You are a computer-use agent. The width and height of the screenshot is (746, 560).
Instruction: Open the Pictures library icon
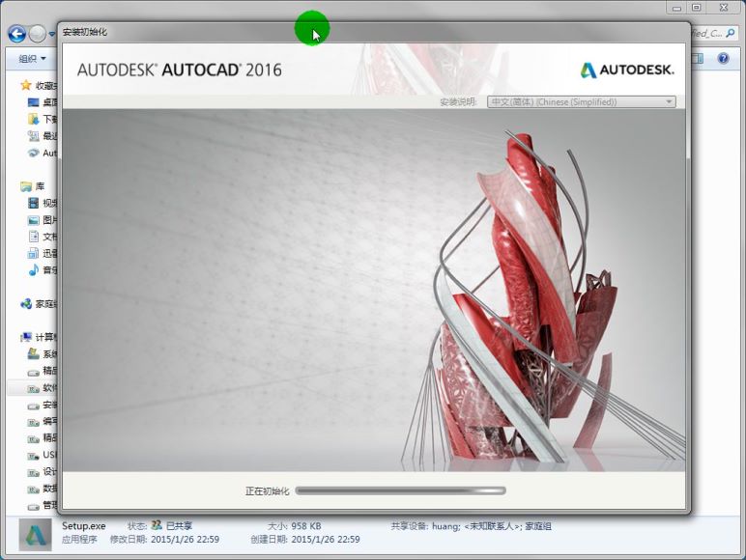point(33,220)
